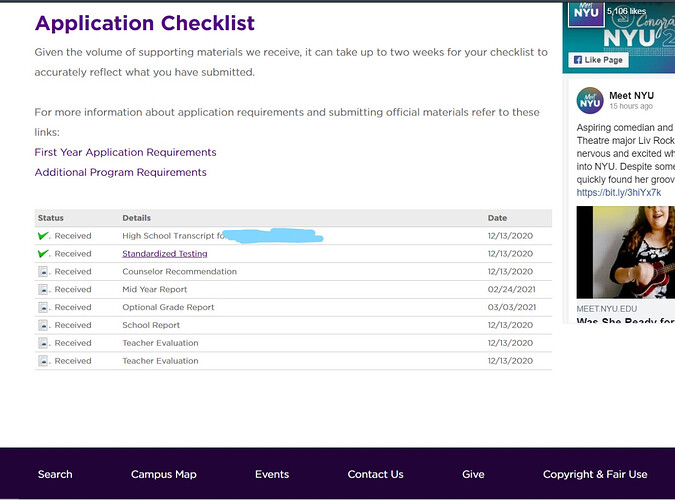The image size is (675, 500).
Task: Click Meet NYU round profile avatar
Action: coord(590,100)
